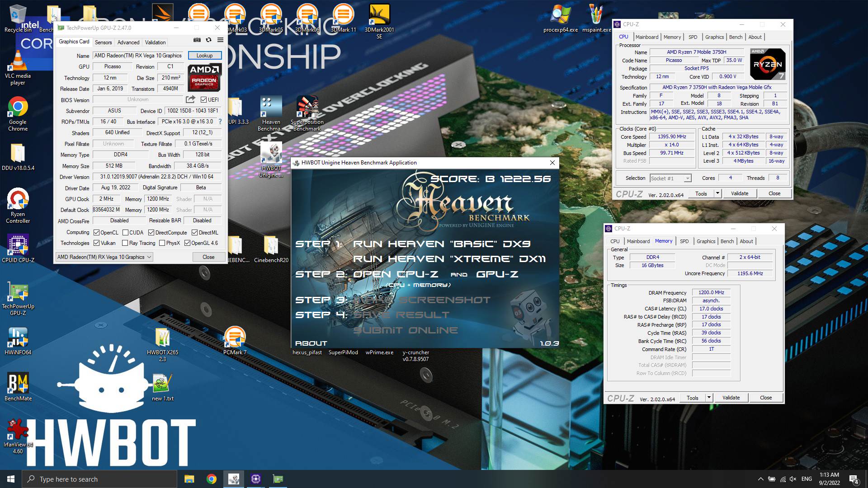The image size is (868, 488).
Task: Open new 1.txt file icon
Action: [x=162, y=388]
